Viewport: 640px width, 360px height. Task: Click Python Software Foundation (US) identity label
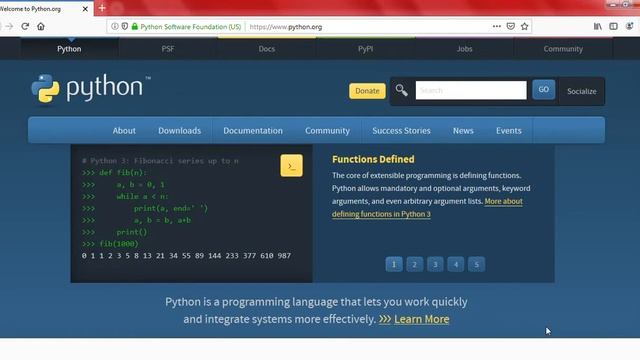pyautogui.click(x=191, y=27)
